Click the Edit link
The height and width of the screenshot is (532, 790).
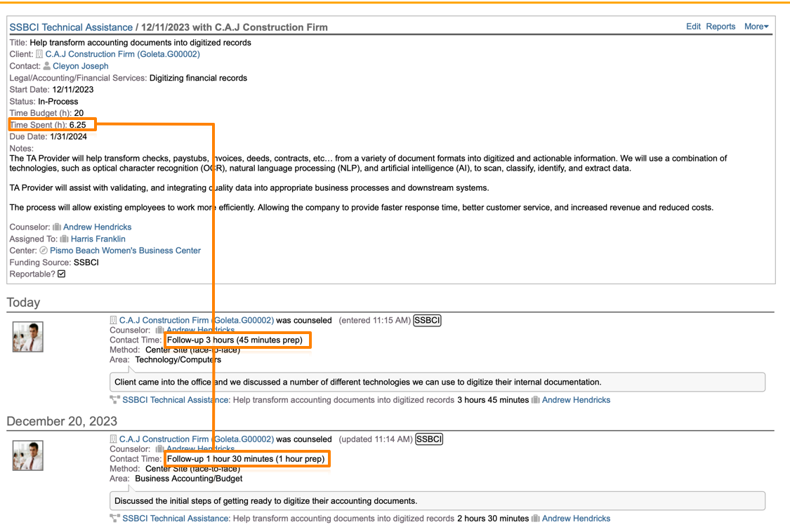693,27
